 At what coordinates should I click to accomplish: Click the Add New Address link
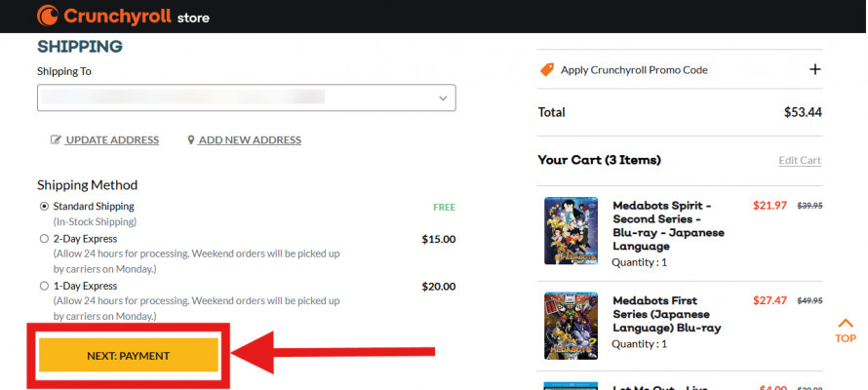click(250, 140)
